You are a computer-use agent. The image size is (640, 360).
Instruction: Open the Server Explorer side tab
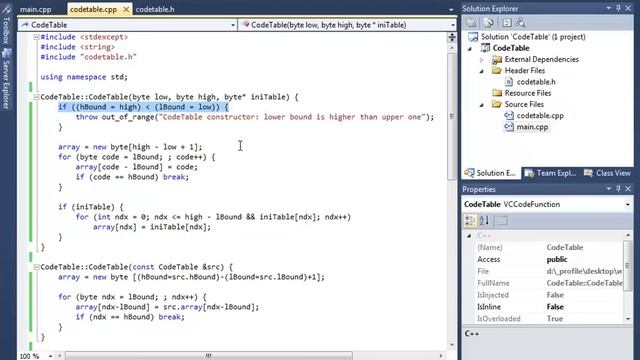tap(6, 80)
